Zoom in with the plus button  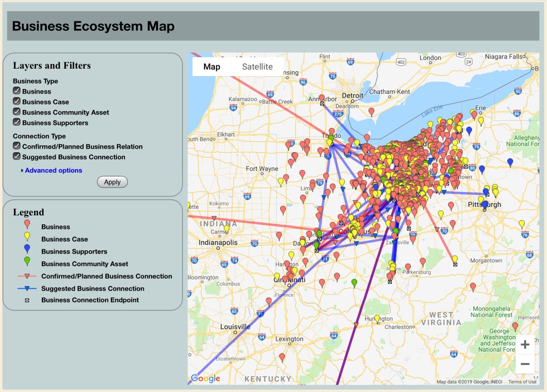(525, 345)
